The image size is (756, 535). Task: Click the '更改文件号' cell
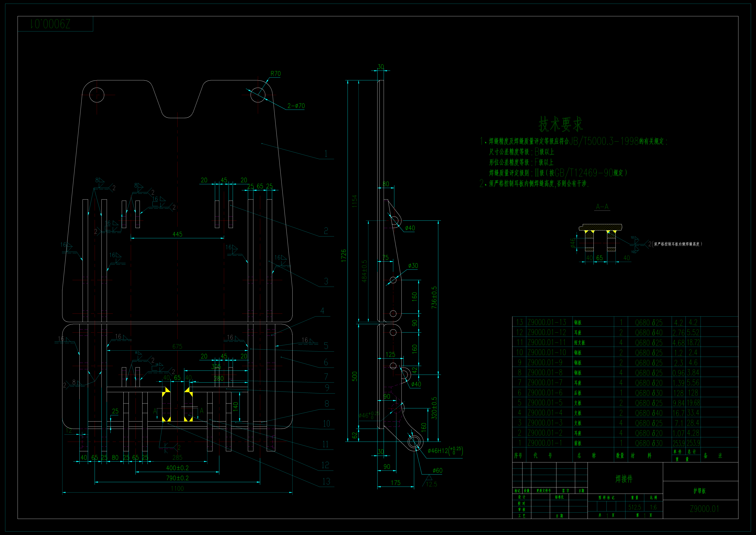pyautogui.click(x=544, y=491)
